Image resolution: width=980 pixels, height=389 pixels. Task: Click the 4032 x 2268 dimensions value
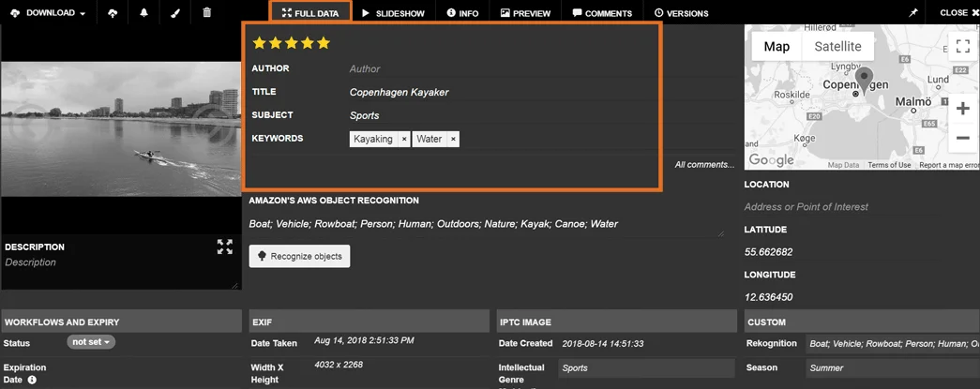point(339,365)
